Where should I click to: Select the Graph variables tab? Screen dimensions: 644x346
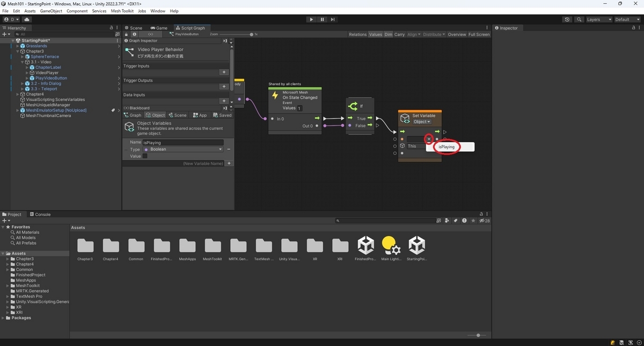[x=133, y=115]
